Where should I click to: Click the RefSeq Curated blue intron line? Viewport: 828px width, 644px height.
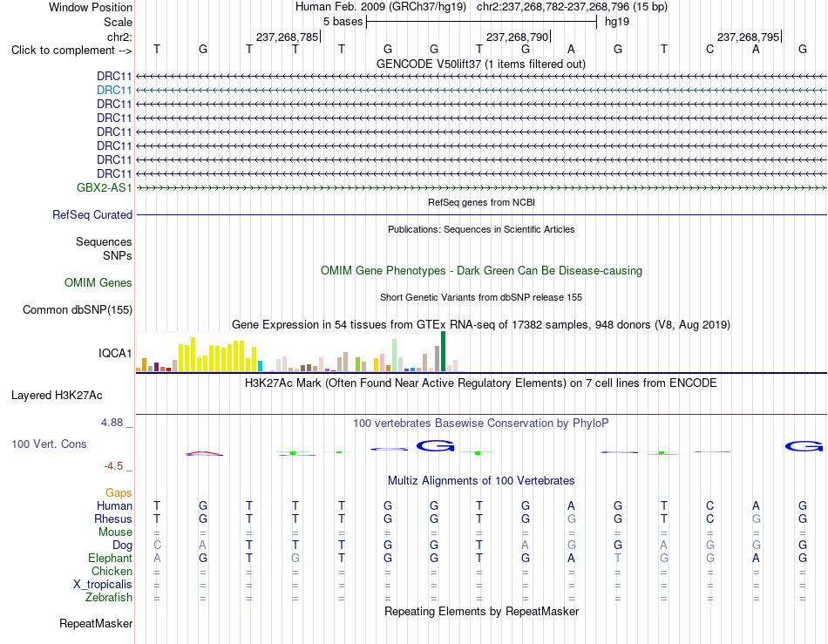click(x=482, y=215)
